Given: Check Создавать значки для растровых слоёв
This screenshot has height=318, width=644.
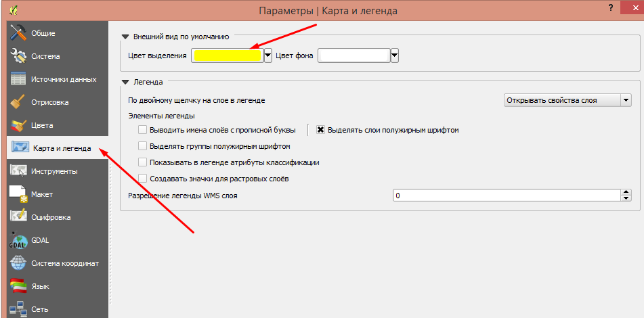Looking at the screenshot, I should (x=142, y=179).
